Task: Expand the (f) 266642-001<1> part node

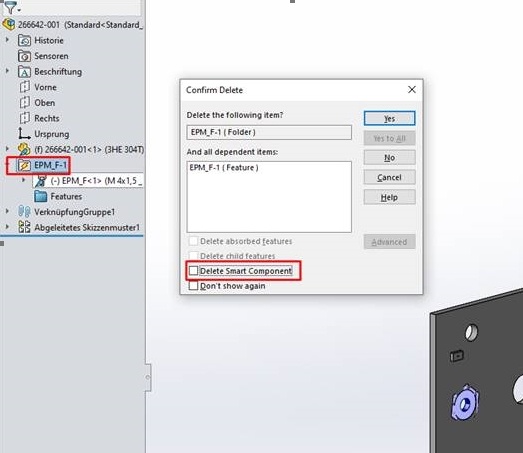Action: [7, 148]
